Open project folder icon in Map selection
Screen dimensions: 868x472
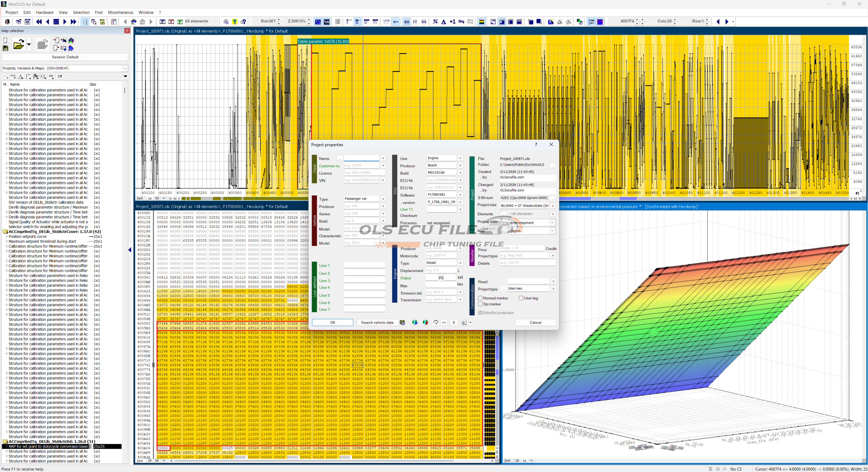(18, 44)
